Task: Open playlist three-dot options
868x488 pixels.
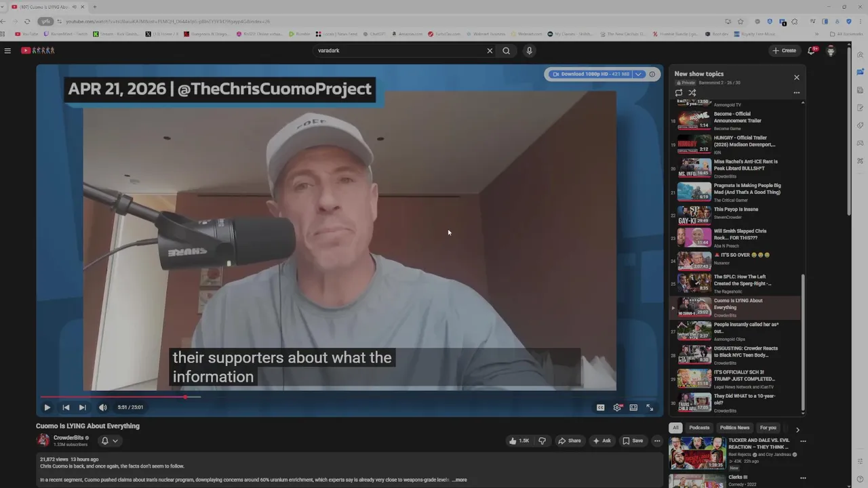Action: click(x=797, y=93)
